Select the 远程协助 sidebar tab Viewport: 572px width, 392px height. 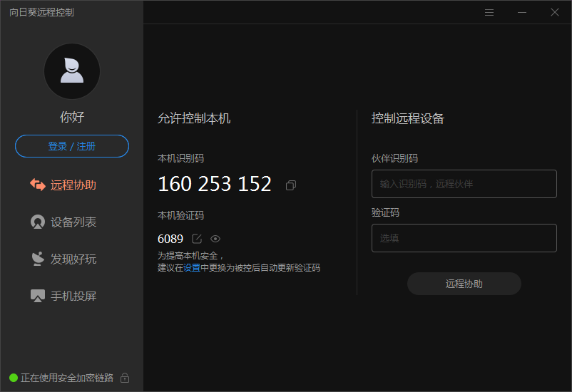pyautogui.click(x=63, y=185)
